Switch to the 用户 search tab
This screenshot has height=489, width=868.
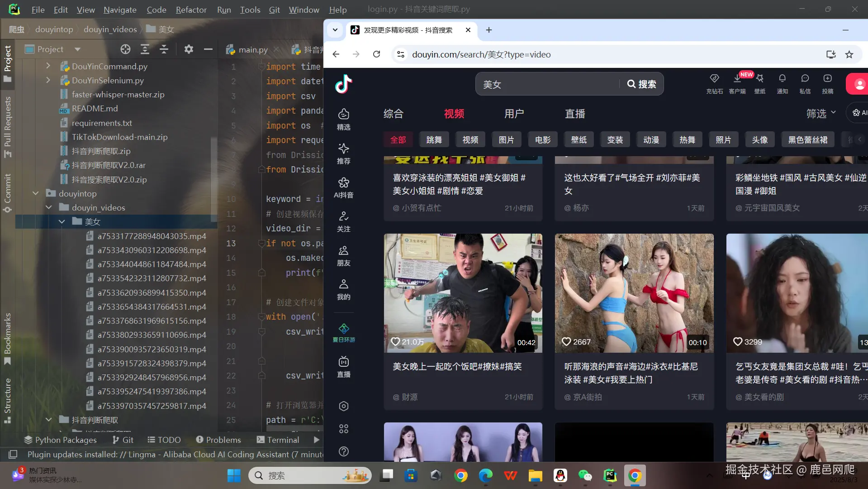coord(514,114)
